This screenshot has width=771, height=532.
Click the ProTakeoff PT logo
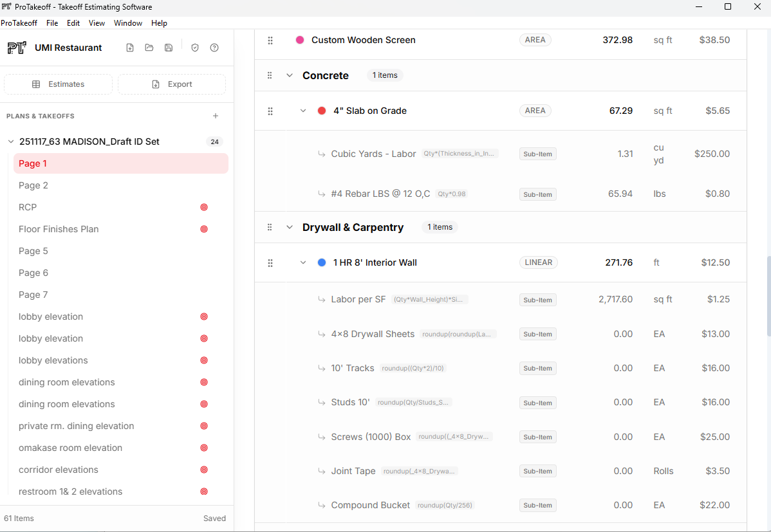[17, 48]
